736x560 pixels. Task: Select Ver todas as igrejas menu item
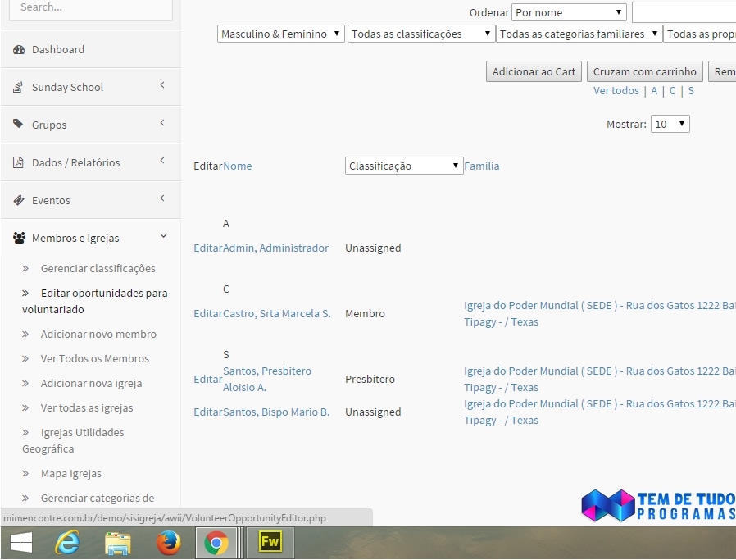point(87,408)
